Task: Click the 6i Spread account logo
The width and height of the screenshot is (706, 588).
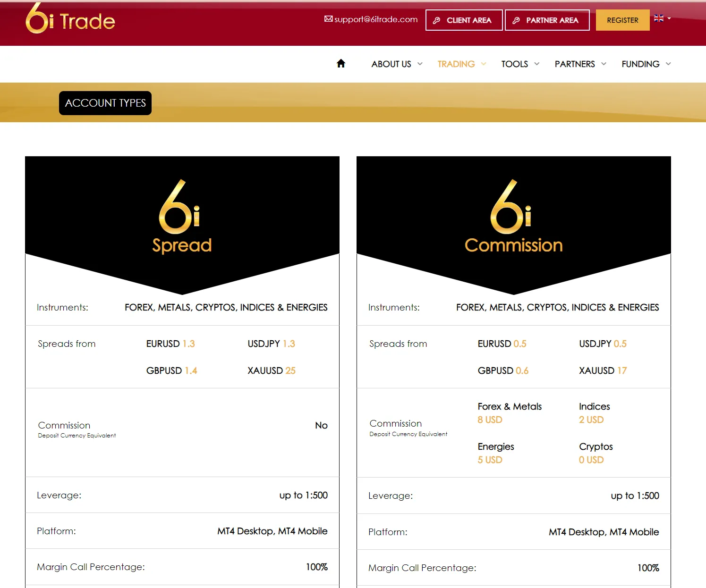Action: pyautogui.click(x=179, y=207)
